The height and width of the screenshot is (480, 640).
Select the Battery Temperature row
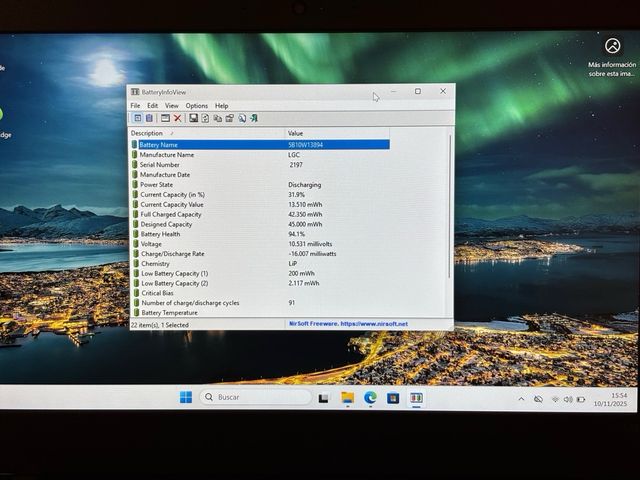tap(260, 312)
